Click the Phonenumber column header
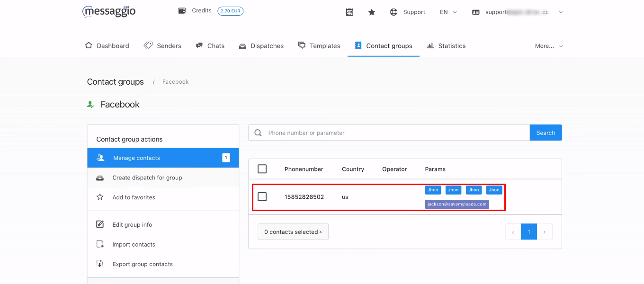The height and width of the screenshot is (284, 644). coord(304,169)
